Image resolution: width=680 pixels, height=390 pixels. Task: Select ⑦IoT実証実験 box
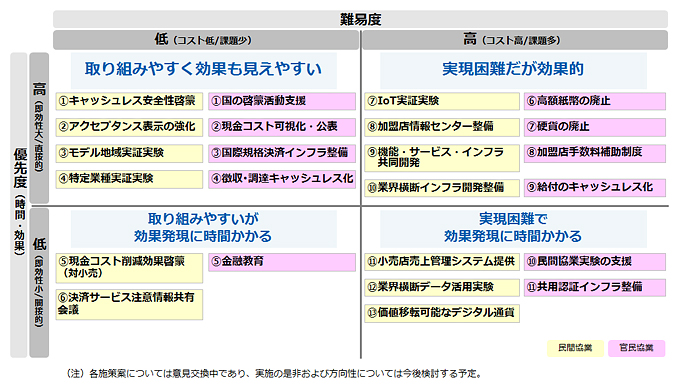click(x=442, y=101)
